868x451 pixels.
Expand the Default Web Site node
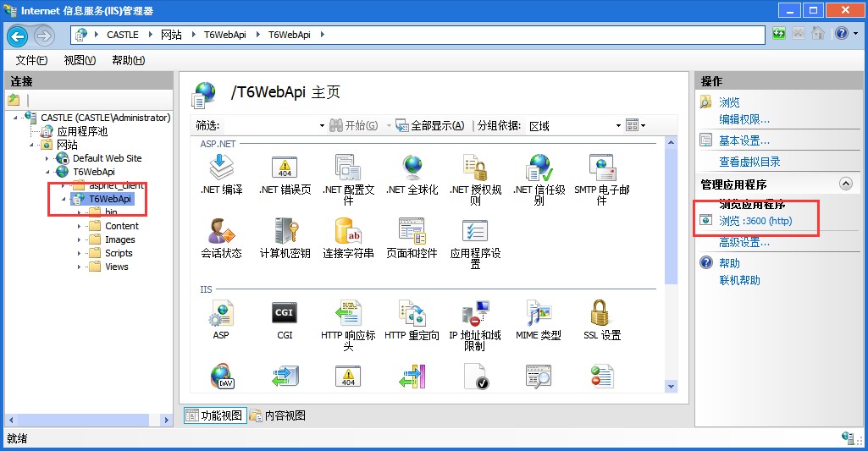[47, 158]
